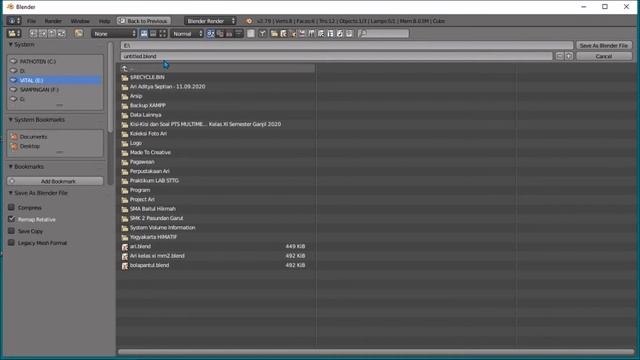Click the Add Bookmark button
This screenshot has height=360, width=640.
55,181
